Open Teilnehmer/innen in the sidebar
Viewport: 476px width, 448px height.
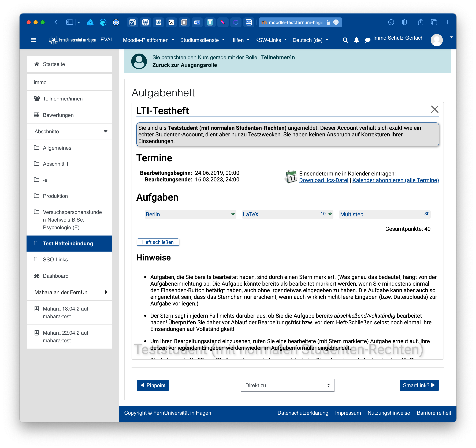69,99
